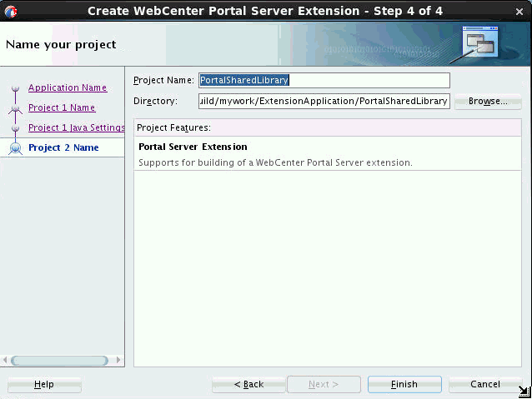Click the Application Name step bullet icon

15,88
